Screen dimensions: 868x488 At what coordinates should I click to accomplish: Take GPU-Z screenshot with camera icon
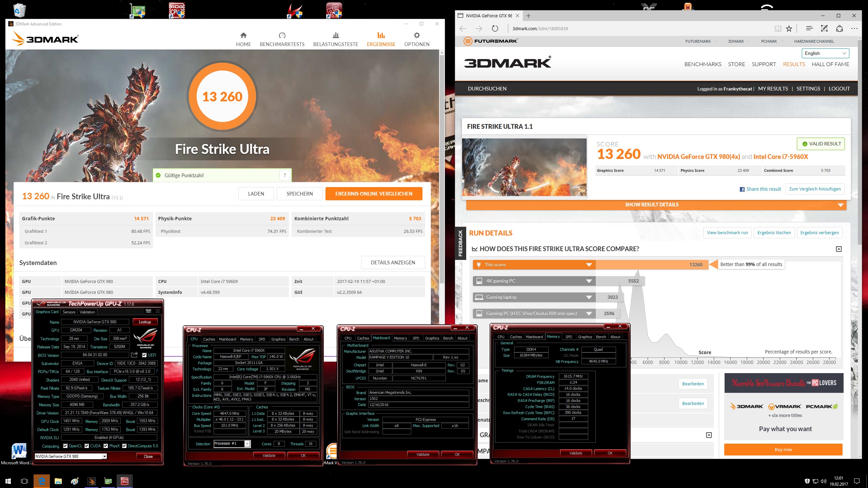(x=148, y=311)
